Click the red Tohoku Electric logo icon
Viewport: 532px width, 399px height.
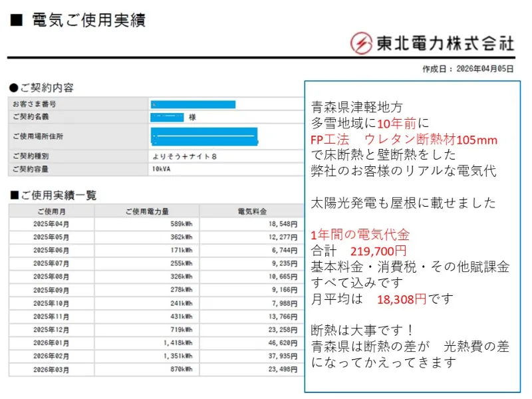tap(362, 43)
